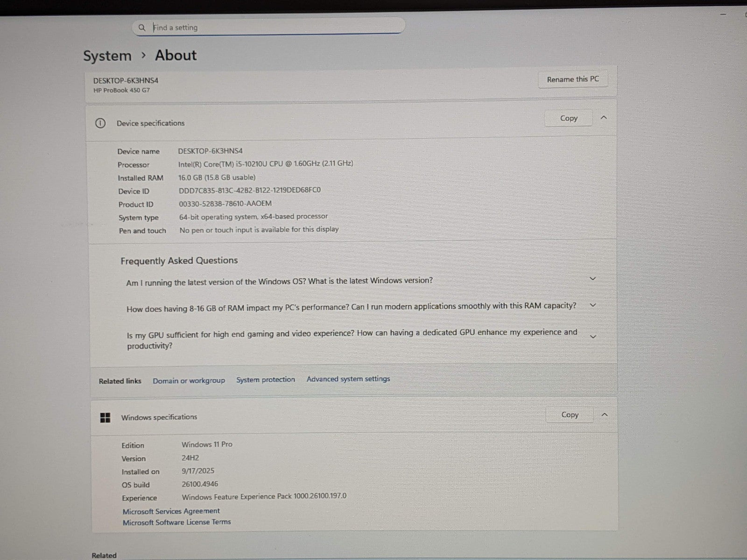Viewport: 747px width, 560px height.
Task: Expand the latest Windows version FAQ
Action: click(x=592, y=279)
